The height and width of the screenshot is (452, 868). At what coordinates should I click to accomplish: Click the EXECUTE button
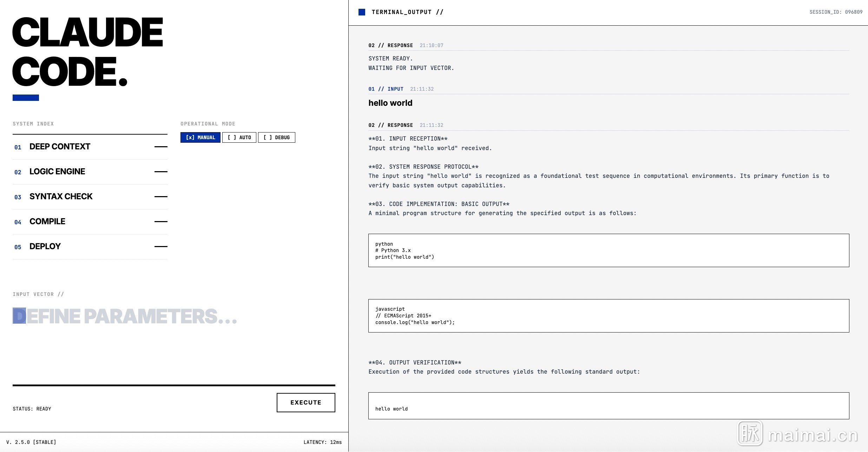coord(306,402)
